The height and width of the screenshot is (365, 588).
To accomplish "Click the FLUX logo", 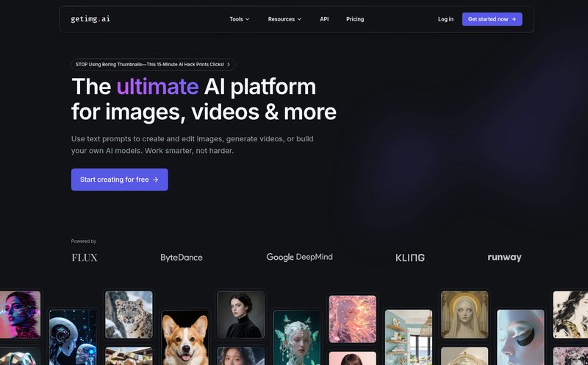I will pos(85,258).
